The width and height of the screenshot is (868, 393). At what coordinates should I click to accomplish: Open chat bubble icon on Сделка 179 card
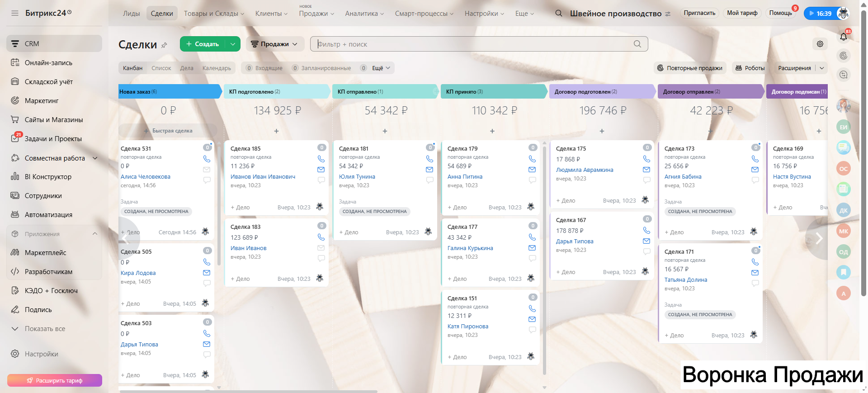pos(533,180)
